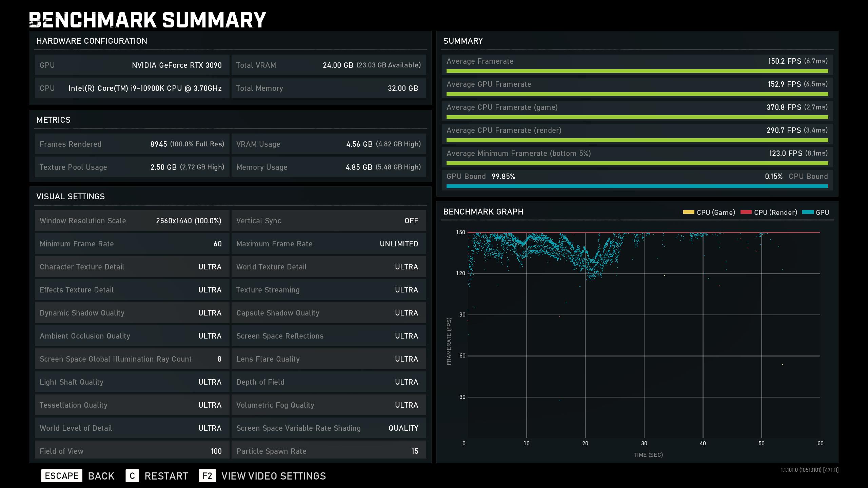Select Screen Space Variable Rate Shading row

click(329, 428)
